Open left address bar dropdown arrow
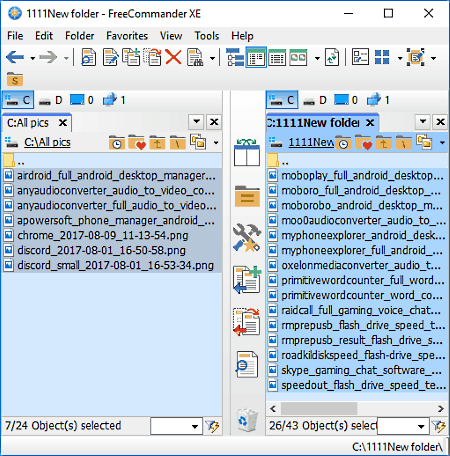 click(216, 143)
